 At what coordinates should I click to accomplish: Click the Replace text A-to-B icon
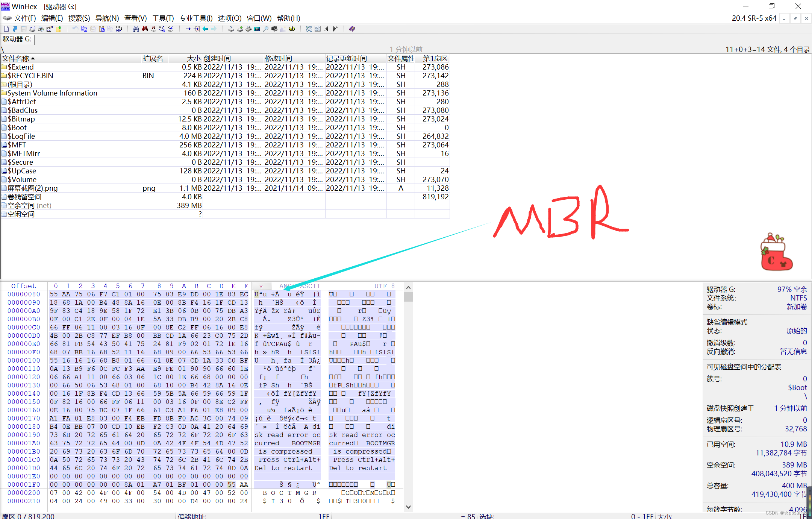point(162,29)
